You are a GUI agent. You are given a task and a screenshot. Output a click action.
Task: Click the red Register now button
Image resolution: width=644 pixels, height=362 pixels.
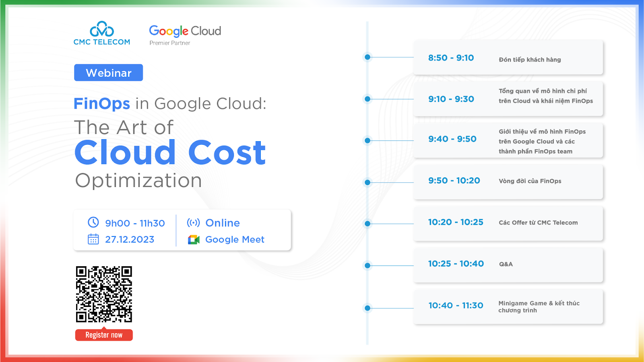coord(104,335)
